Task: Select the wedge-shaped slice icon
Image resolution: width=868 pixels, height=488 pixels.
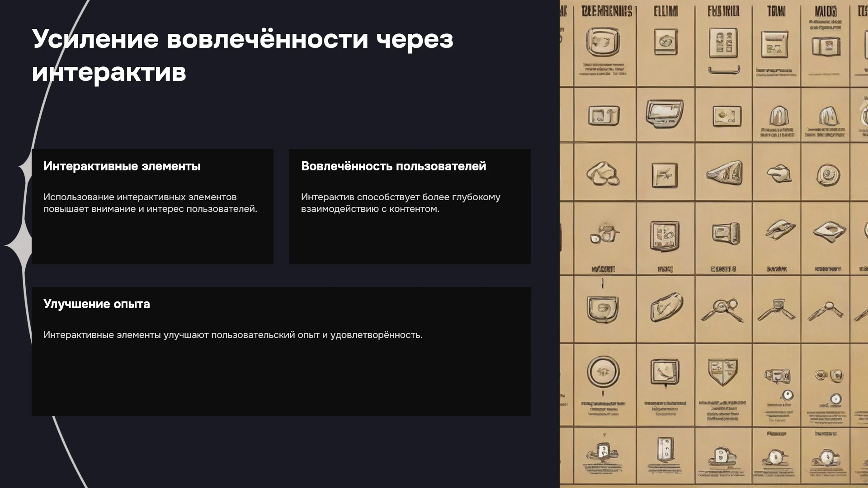Action: (x=725, y=173)
